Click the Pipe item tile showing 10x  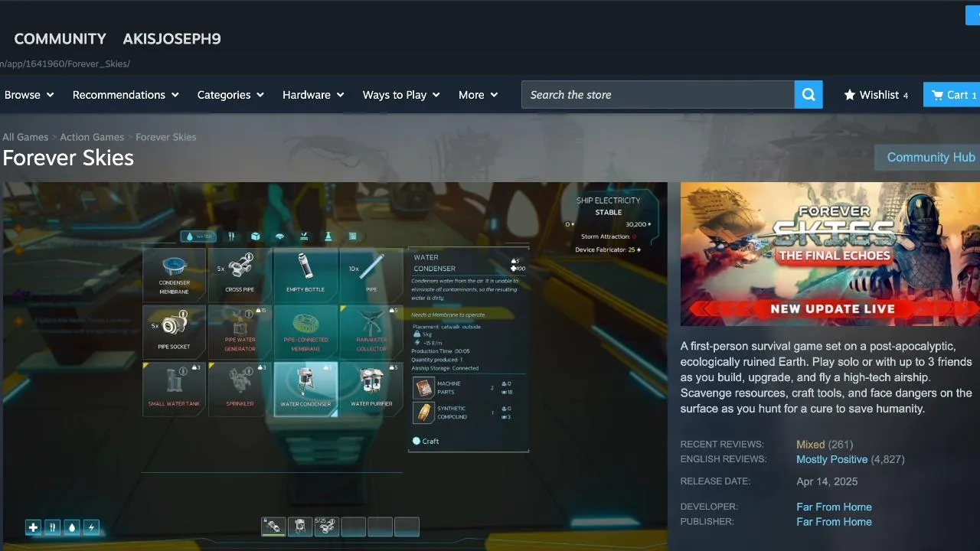(x=371, y=275)
